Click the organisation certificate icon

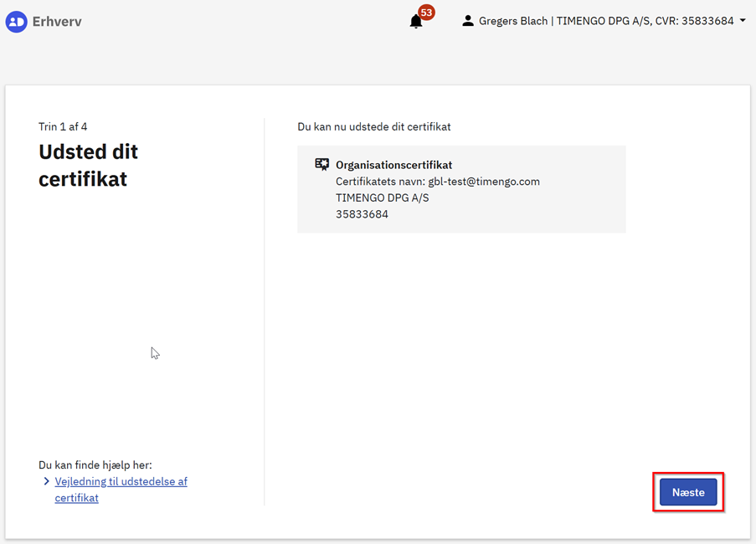coord(321,165)
